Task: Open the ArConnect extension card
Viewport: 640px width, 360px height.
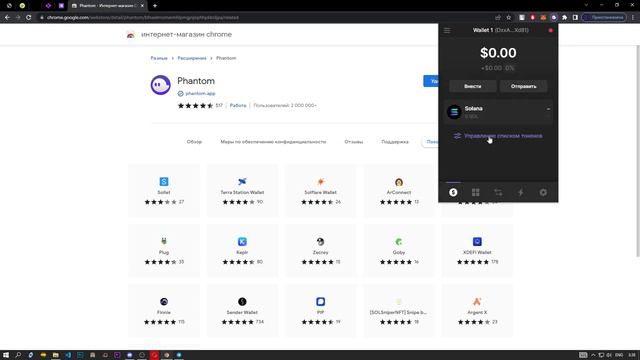Action: 399,191
